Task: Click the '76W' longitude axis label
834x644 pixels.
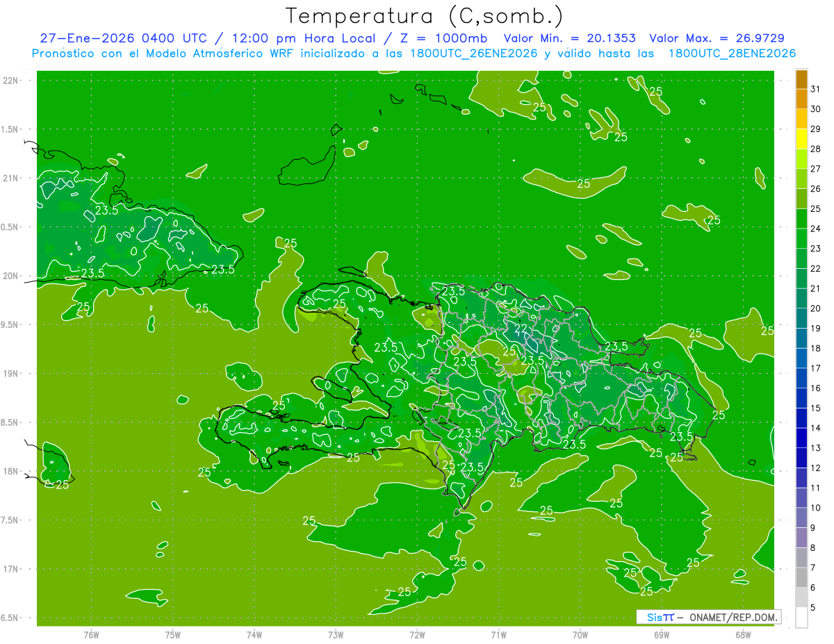Action: tap(91, 635)
